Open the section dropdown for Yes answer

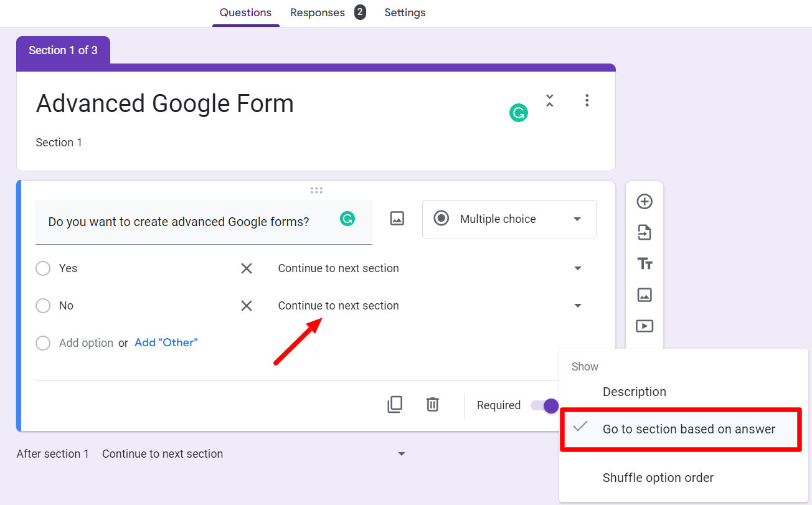431,268
